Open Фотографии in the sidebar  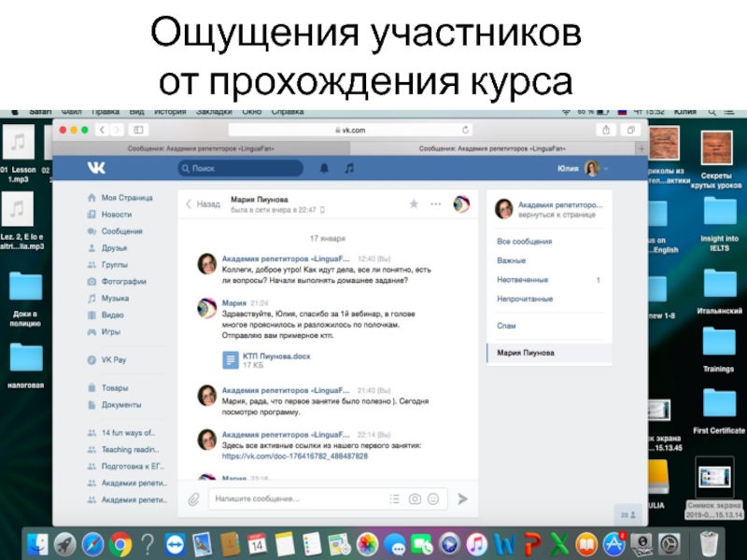point(118,282)
